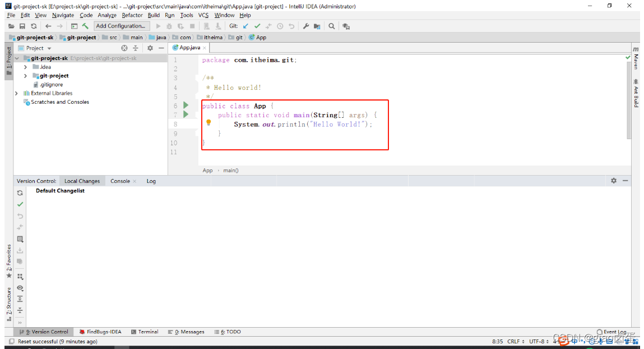Viewport: 644px width, 349px height.
Task: Click Run gutter arrow beside main method
Action: tap(186, 114)
